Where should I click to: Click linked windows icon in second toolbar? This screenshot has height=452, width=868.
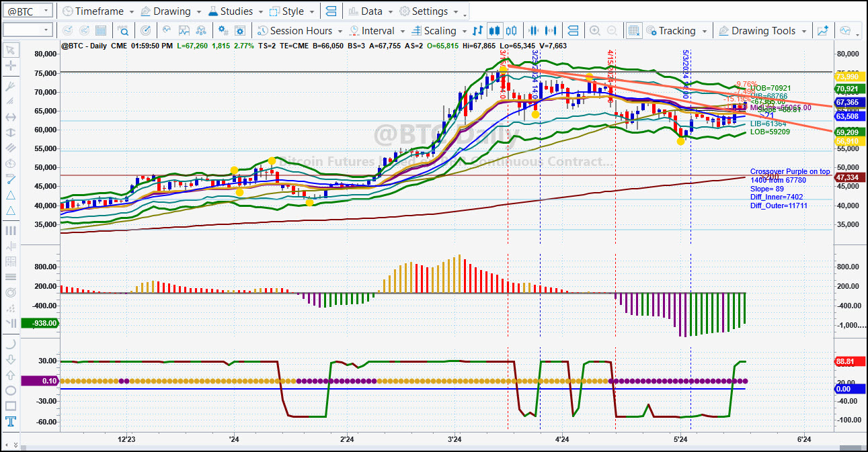[x=574, y=30]
